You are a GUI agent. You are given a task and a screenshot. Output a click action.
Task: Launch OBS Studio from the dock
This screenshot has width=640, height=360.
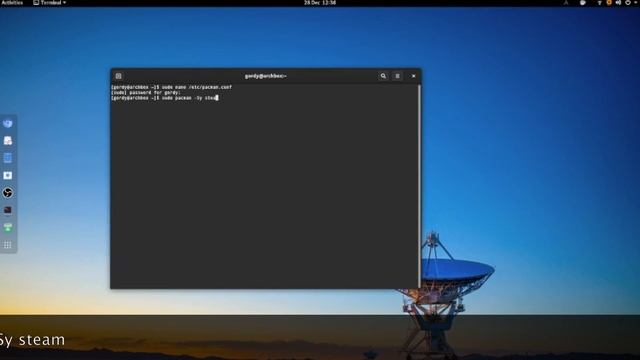(x=8, y=193)
